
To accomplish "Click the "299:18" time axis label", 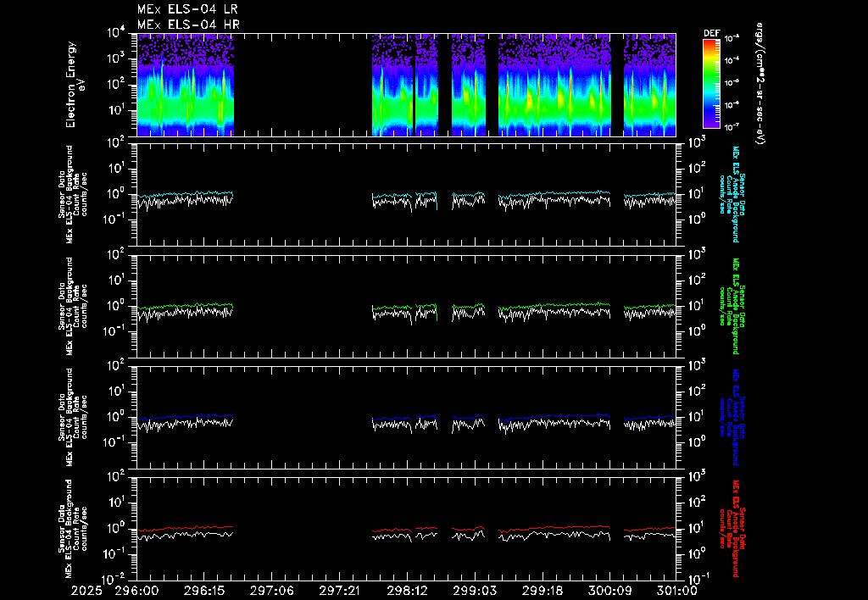I will 542,591.
